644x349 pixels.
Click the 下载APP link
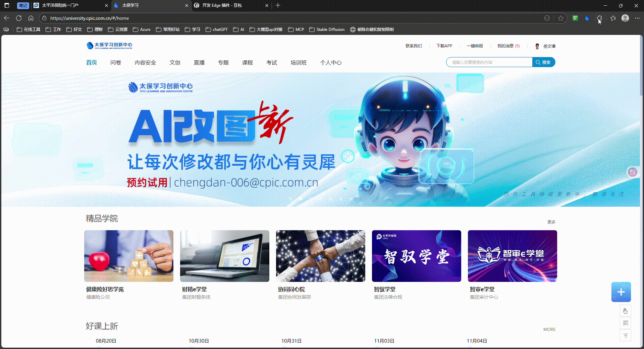coord(444,46)
